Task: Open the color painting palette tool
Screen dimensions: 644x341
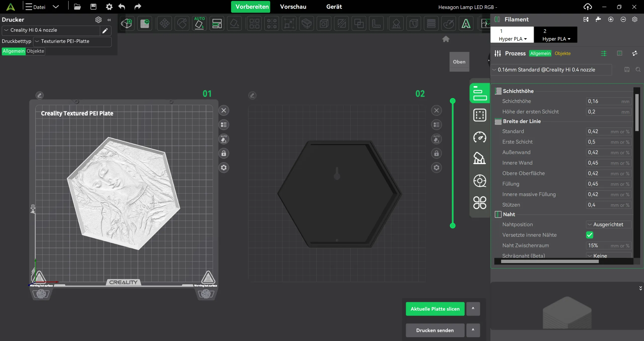Action: tap(449, 24)
